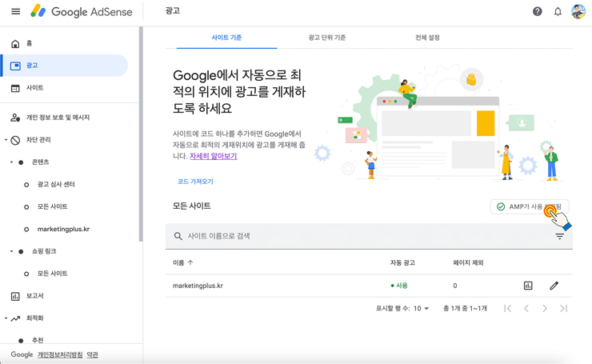Go to the previous page of results
This screenshot has height=364, width=592.
pos(526,309)
